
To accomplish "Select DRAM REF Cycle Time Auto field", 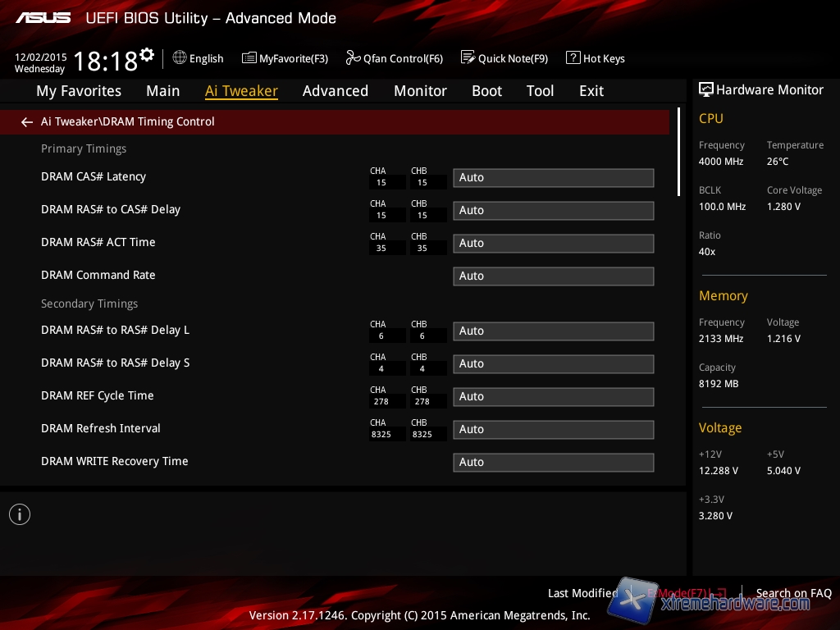I will click(x=553, y=397).
